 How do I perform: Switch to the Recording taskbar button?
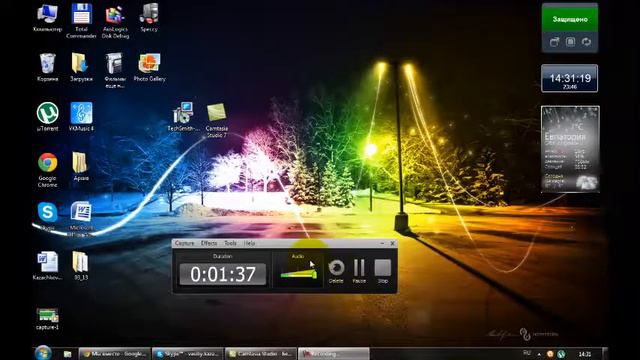point(333,354)
